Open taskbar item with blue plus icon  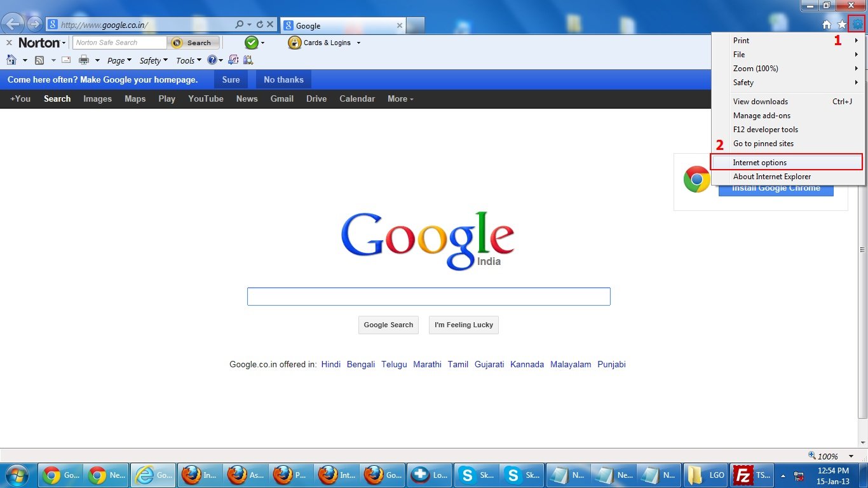(x=429, y=475)
